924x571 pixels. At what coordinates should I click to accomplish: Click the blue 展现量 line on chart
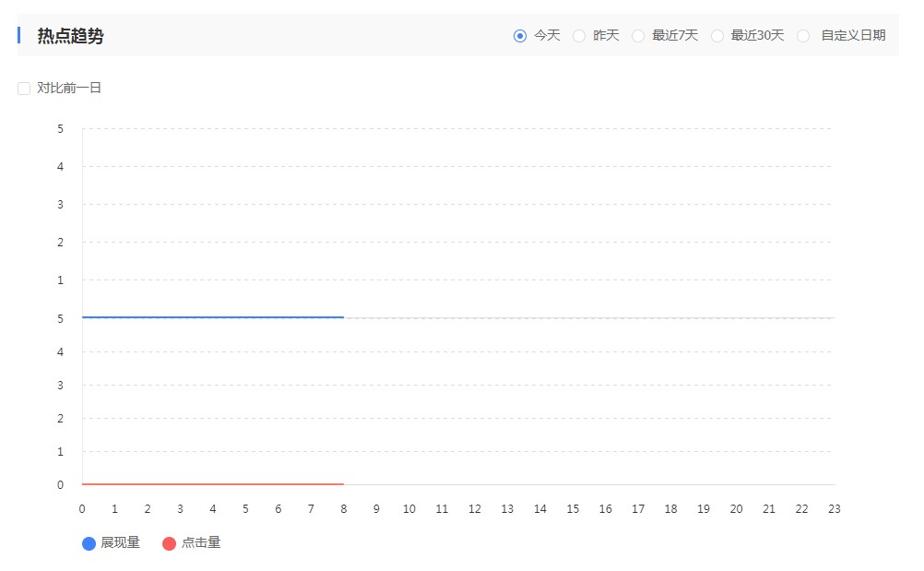pyautogui.click(x=212, y=317)
